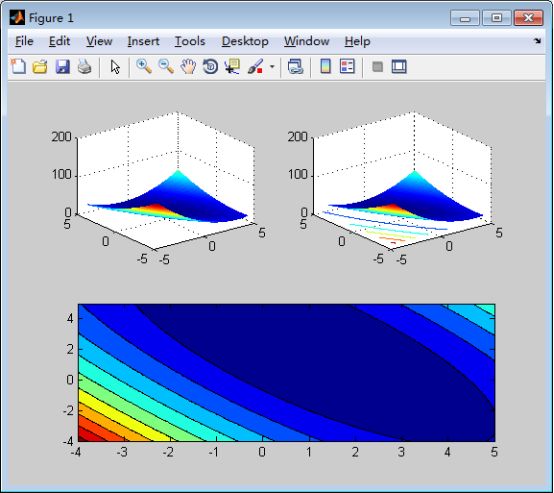This screenshot has width=554, height=493.
Task: Close the Figure 1 window
Action: (528, 18)
